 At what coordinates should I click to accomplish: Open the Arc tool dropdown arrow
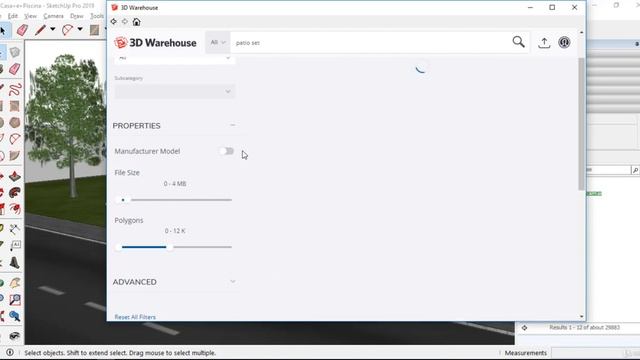[80, 29]
